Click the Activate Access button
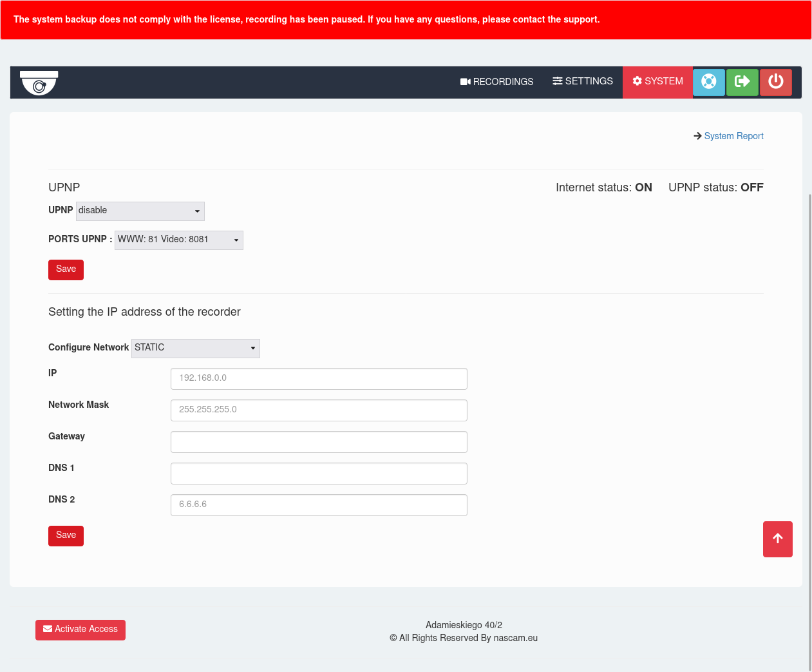The width and height of the screenshot is (812, 672). (80, 629)
